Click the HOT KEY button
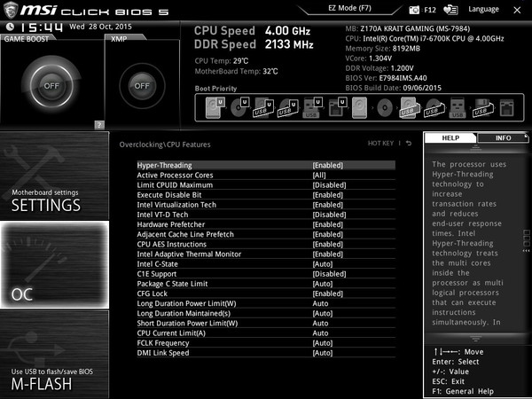This screenshot has width=532, height=399. click(380, 143)
